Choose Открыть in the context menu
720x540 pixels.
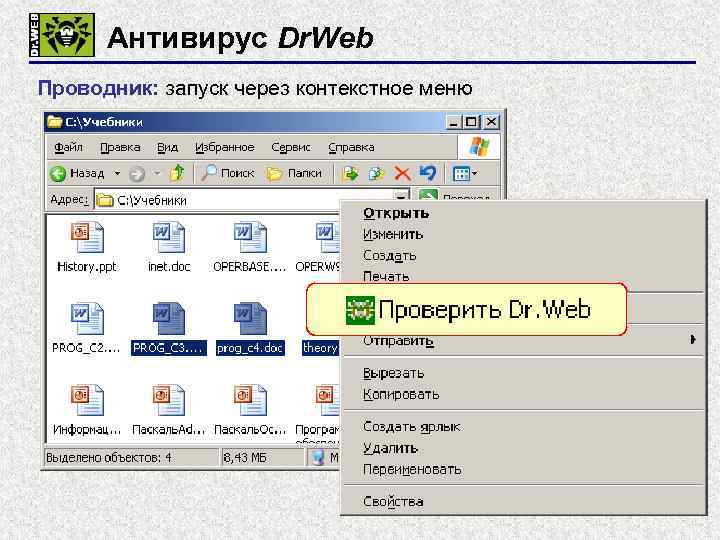point(523,214)
